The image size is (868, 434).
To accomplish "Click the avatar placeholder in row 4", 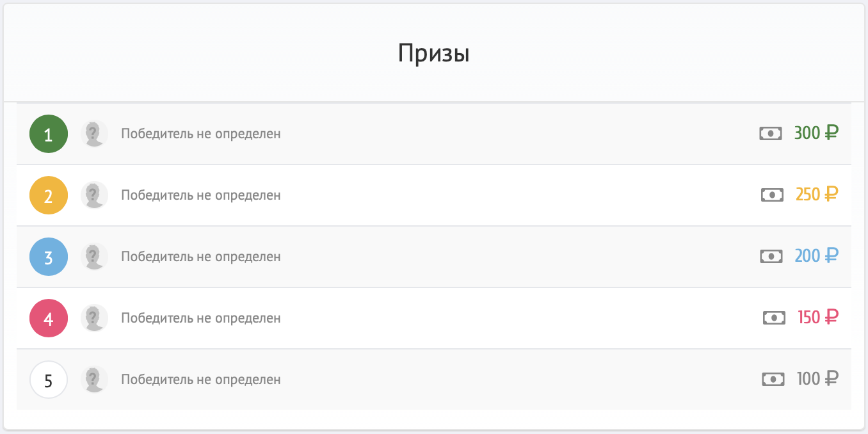I will (x=94, y=318).
